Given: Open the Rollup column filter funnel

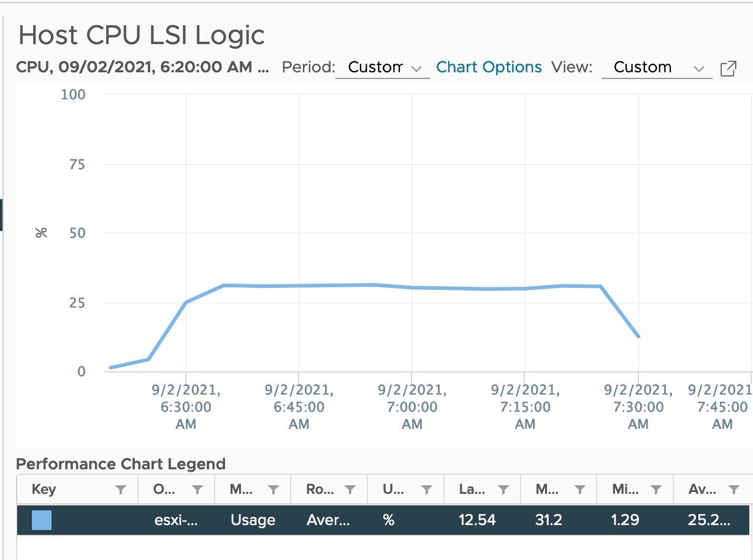Looking at the screenshot, I should (x=350, y=489).
